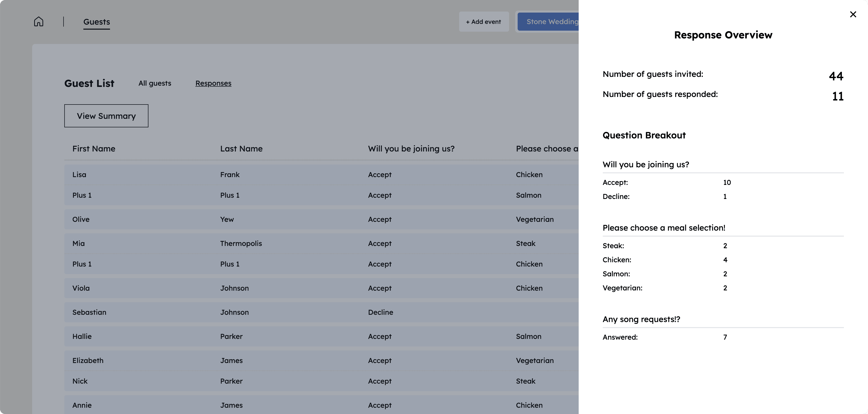The width and height of the screenshot is (868, 414).
Task: Click 'Please choose a meal selection!' title
Action: pyautogui.click(x=664, y=228)
